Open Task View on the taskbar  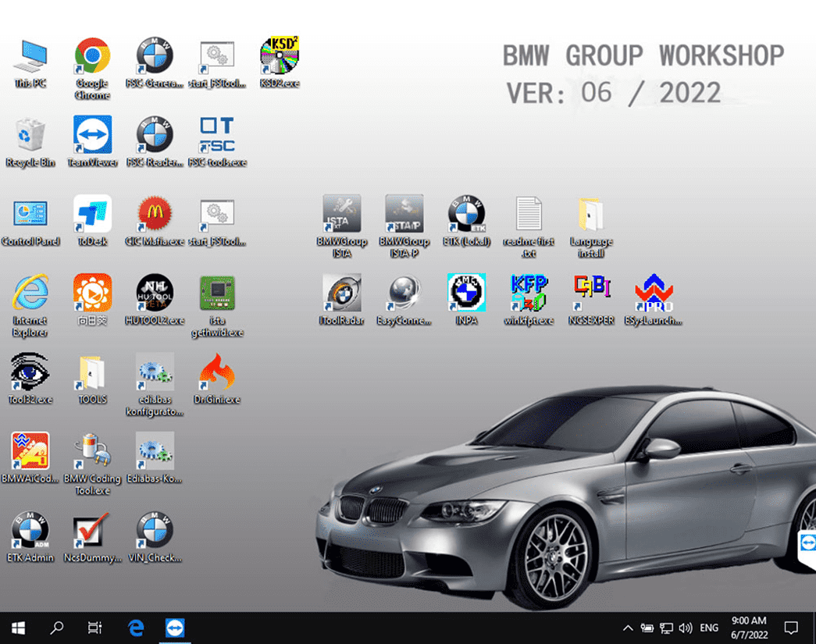pyautogui.click(x=94, y=628)
